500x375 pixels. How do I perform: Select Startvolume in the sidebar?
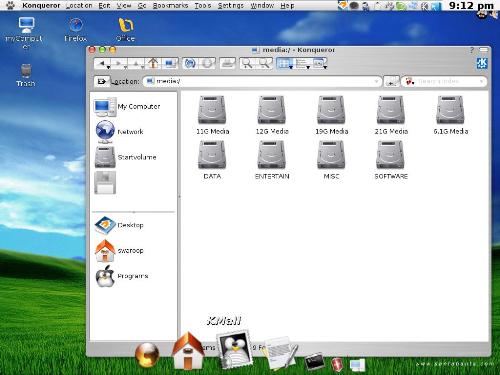125,157
